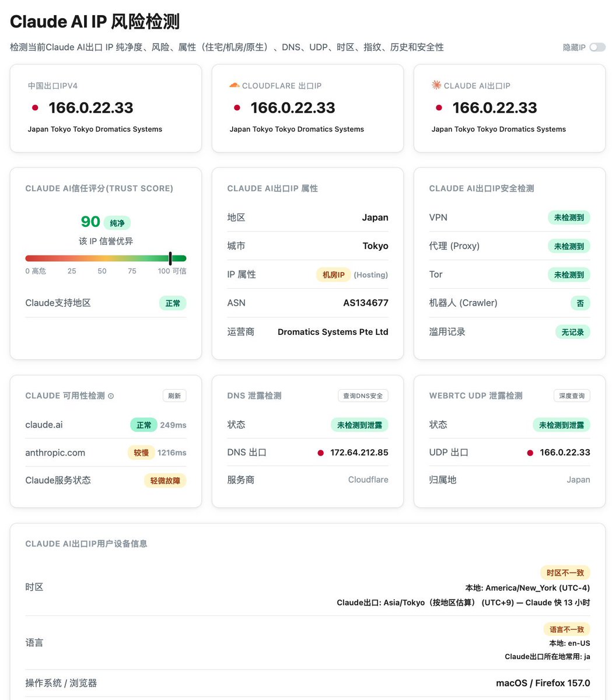This screenshot has height=700, width=612.
Task: Click the black marker on trust score bar
Action: point(170,258)
